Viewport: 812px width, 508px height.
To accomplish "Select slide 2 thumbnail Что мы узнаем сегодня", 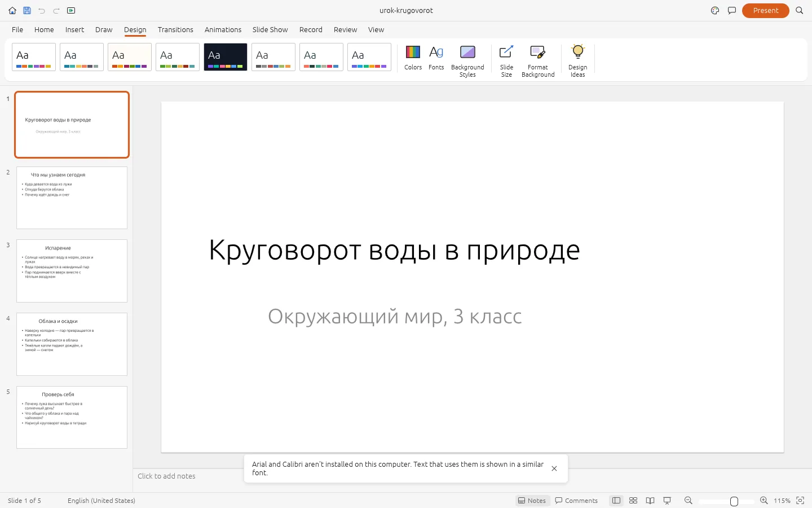I will coord(72,198).
